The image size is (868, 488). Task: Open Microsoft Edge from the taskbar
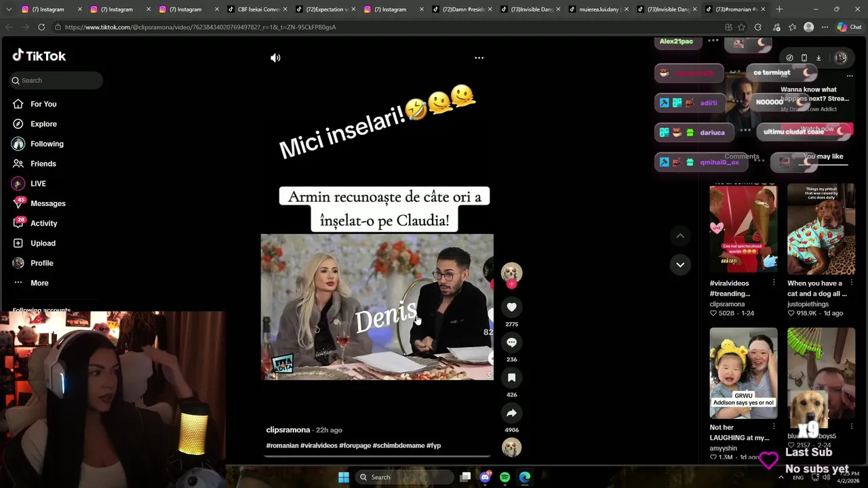click(x=525, y=477)
